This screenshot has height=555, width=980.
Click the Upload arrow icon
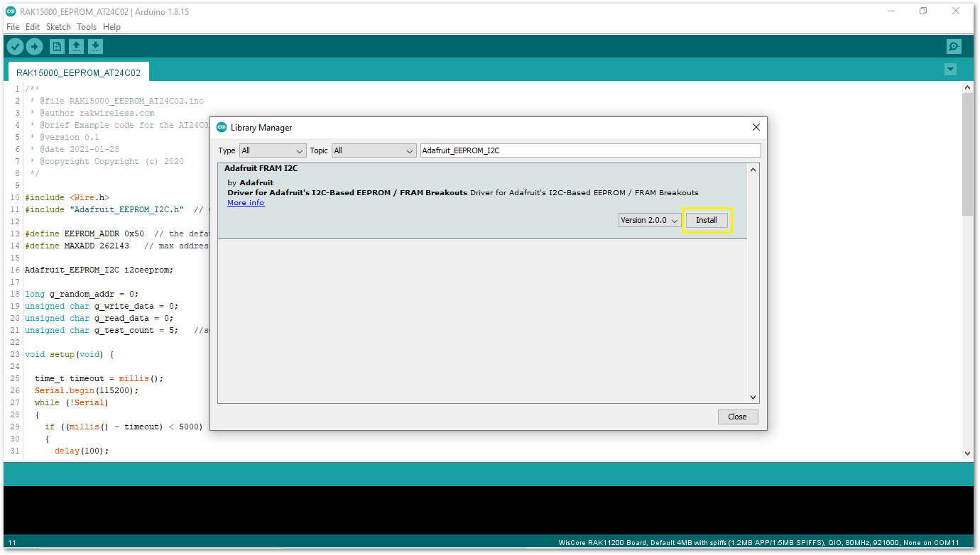click(34, 47)
